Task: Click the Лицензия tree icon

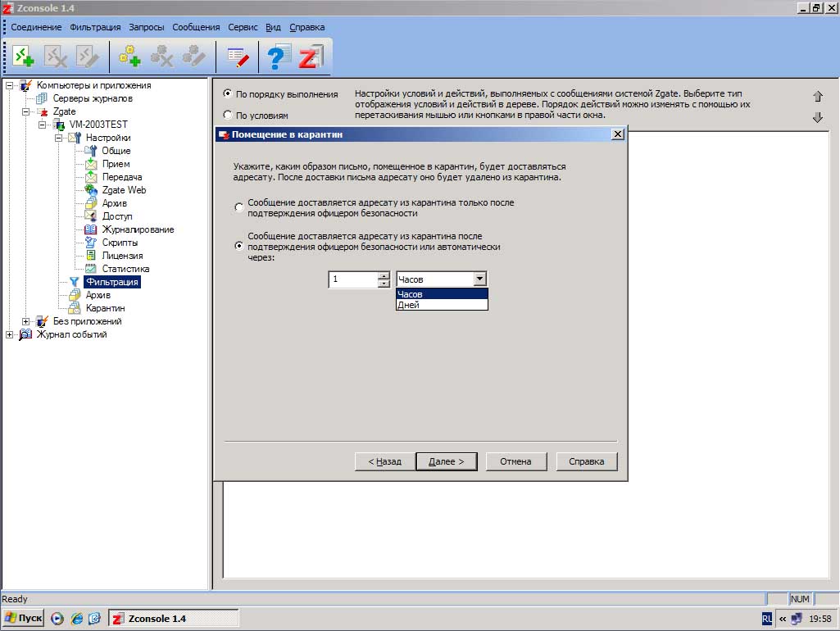Action: (x=91, y=256)
